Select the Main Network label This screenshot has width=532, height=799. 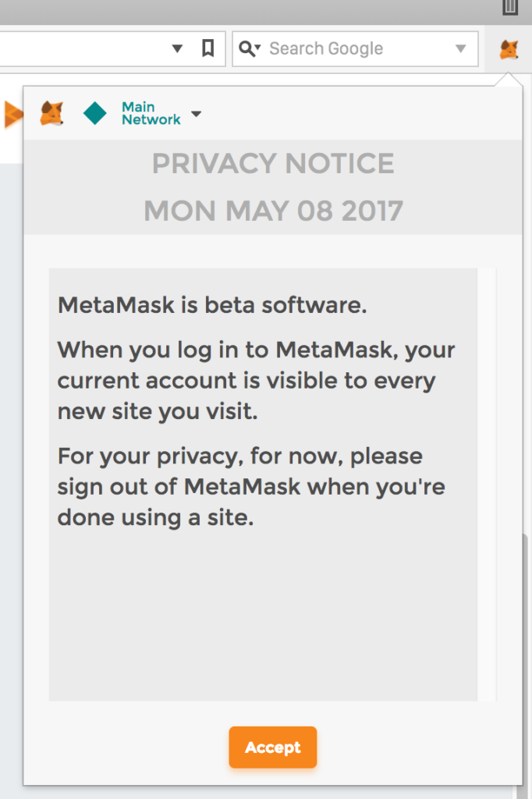pyautogui.click(x=151, y=114)
